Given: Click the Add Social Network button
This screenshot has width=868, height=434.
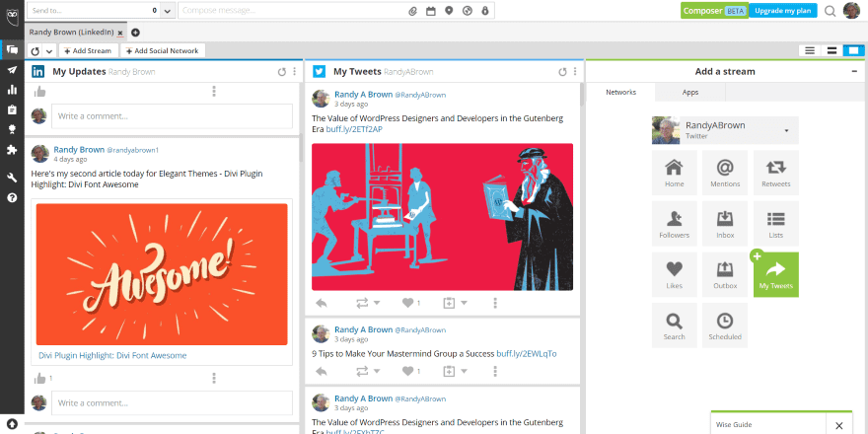Looking at the screenshot, I should click(x=162, y=51).
